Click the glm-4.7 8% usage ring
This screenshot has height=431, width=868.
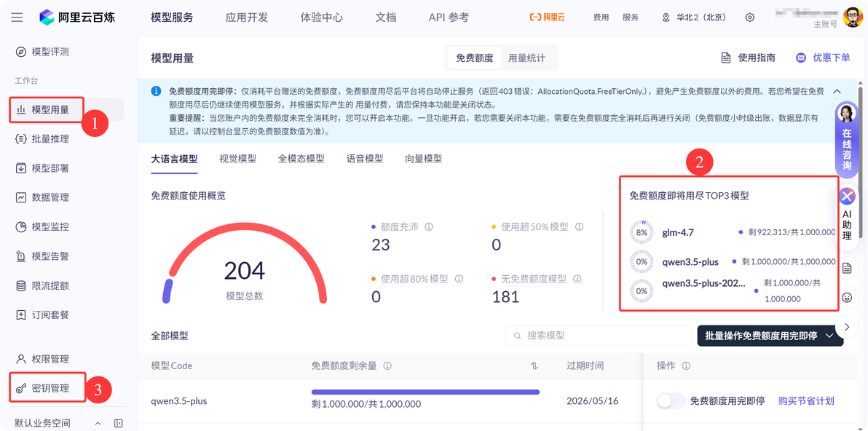tap(642, 232)
